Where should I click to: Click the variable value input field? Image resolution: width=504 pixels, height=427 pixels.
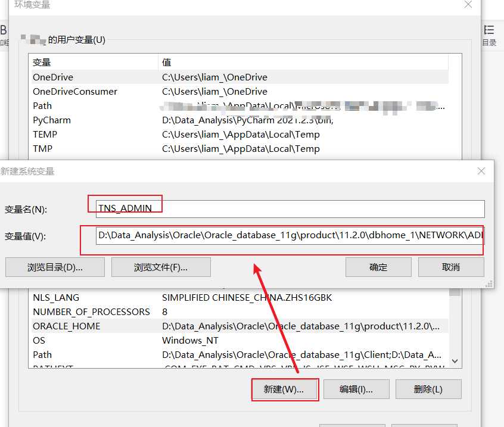pos(290,235)
